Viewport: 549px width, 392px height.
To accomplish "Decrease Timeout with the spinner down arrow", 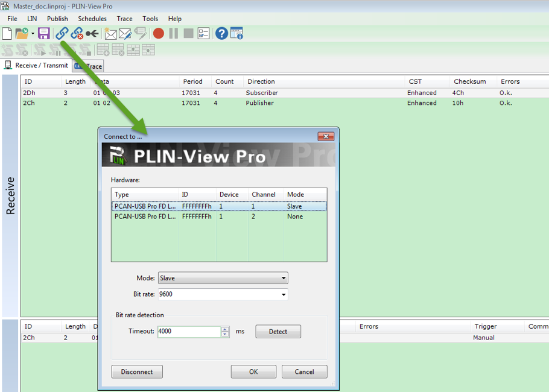I will [225, 334].
